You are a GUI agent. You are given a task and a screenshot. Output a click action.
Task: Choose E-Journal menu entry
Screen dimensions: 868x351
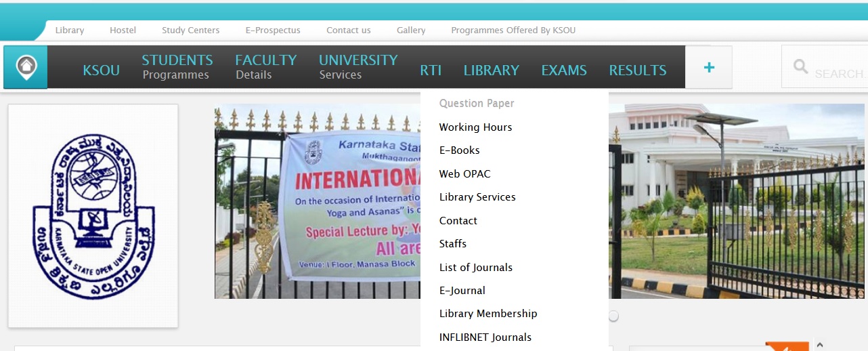pyautogui.click(x=462, y=291)
